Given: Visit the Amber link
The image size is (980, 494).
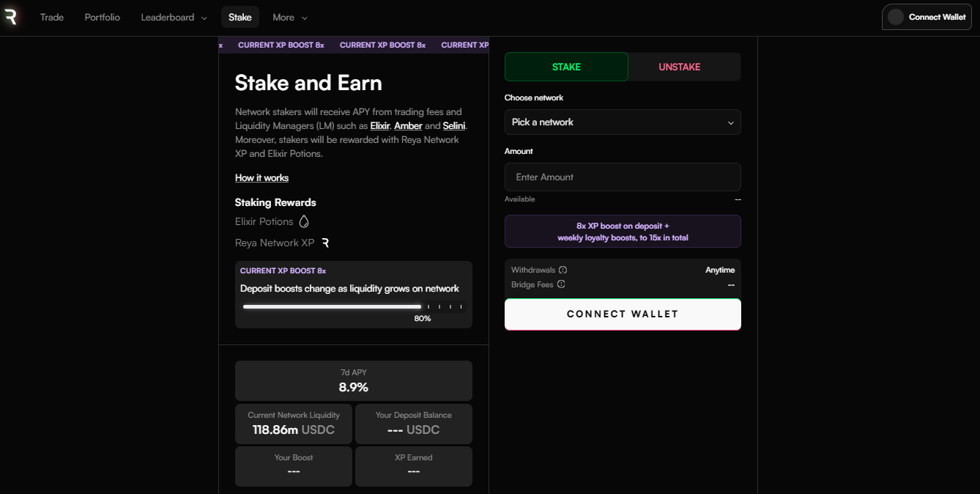Looking at the screenshot, I should click(x=408, y=126).
